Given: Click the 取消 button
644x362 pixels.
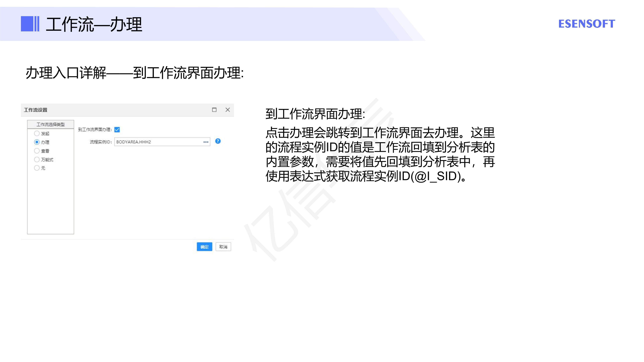Looking at the screenshot, I should point(223,247).
